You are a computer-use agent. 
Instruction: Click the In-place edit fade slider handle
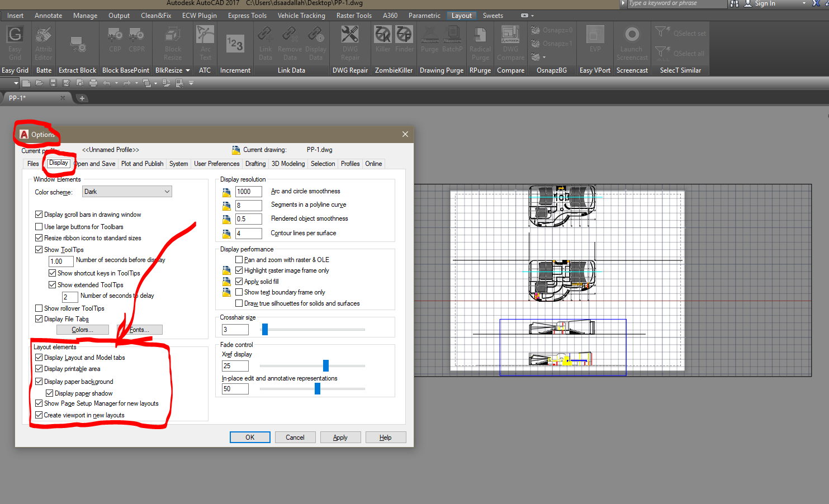click(x=318, y=389)
